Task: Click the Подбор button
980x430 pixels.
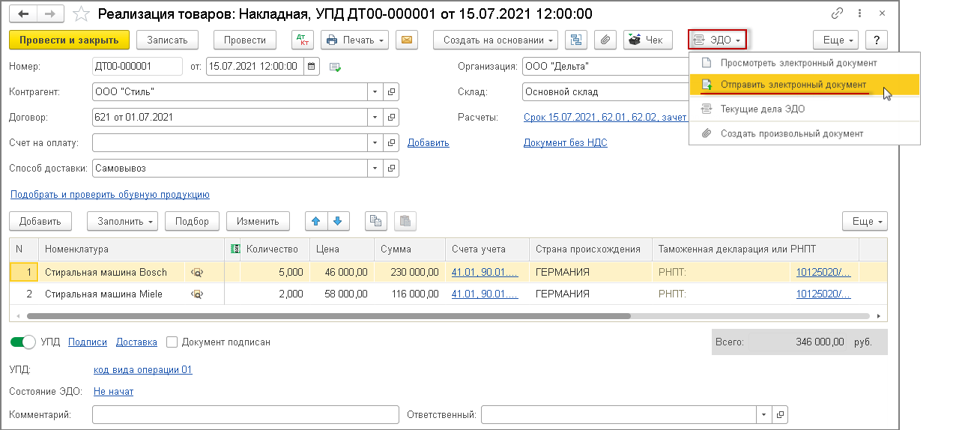Action: 193,221
